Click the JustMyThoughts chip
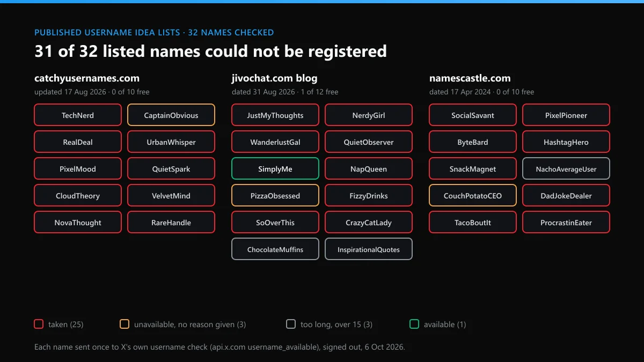This screenshot has height=362, width=644. (x=275, y=115)
